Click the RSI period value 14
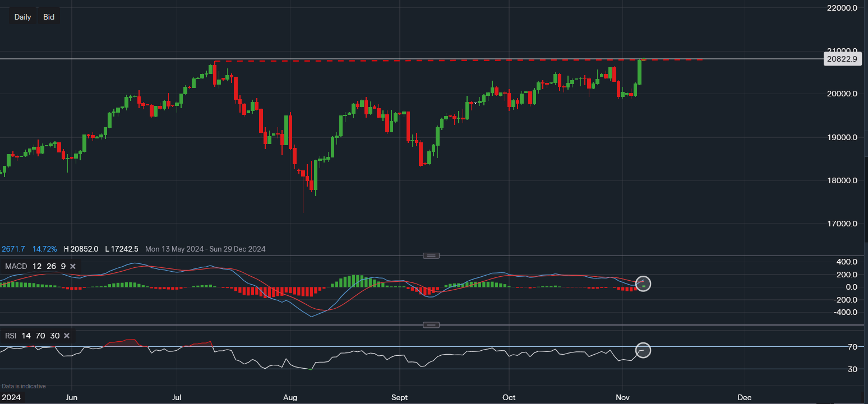 pyautogui.click(x=26, y=336)
